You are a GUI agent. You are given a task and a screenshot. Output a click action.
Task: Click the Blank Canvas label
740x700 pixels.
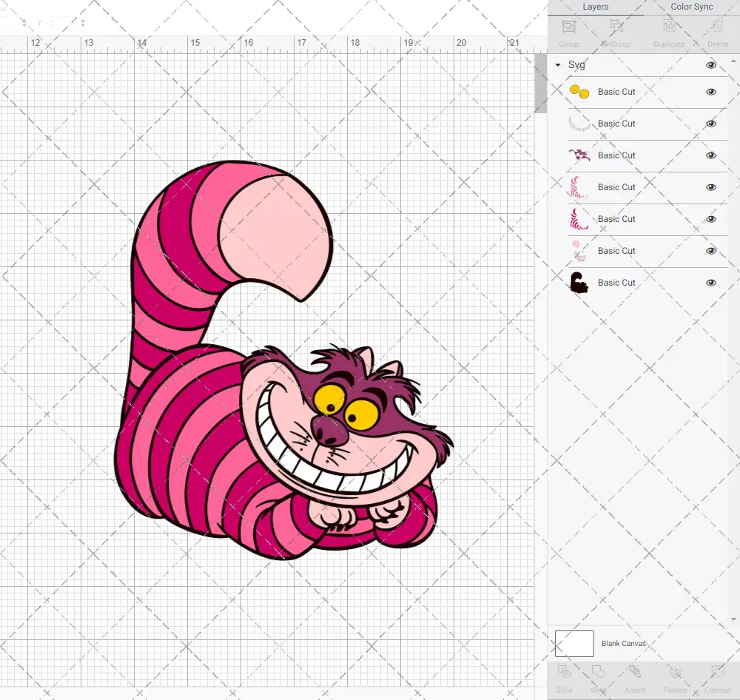point(623,643)
